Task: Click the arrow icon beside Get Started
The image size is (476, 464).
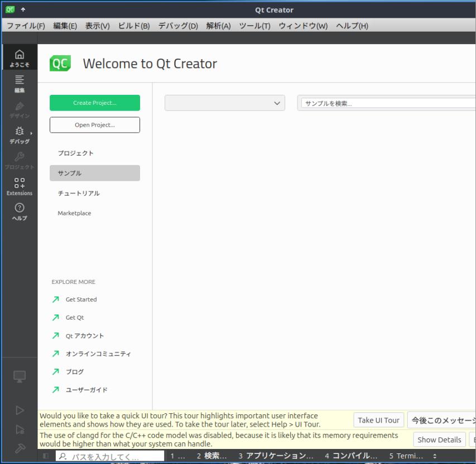Action: 56,299
